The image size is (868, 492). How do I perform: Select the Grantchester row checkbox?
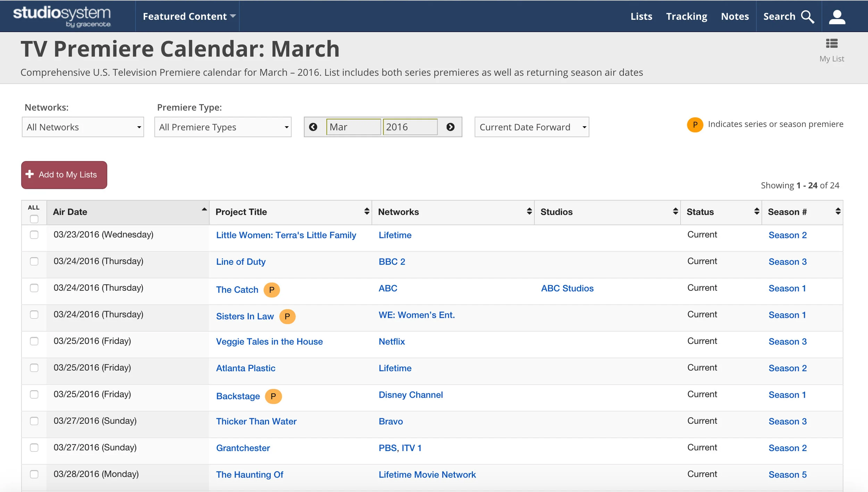(x=34, y=448)
